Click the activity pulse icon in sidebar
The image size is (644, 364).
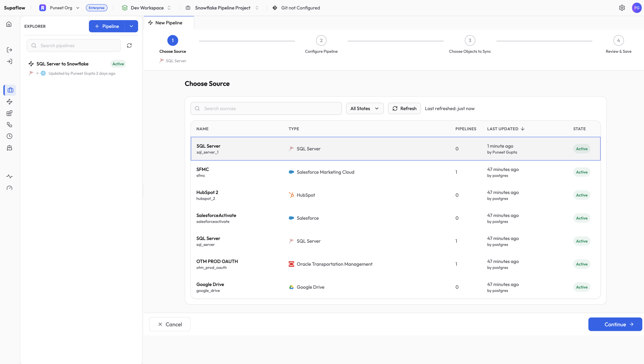(9, 177)
